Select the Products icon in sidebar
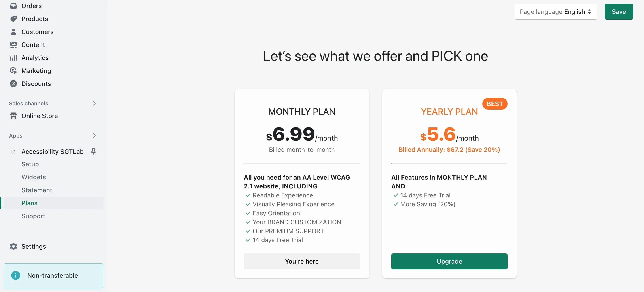This screenshot has width=644, height=292. (x=13, y=19)
